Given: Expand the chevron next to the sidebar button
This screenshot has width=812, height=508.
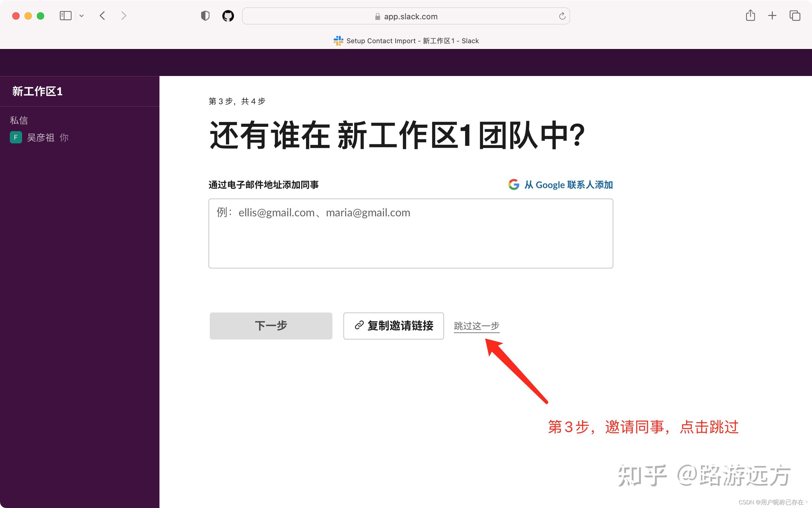Looking at the screenshot, I should (82, 15).
